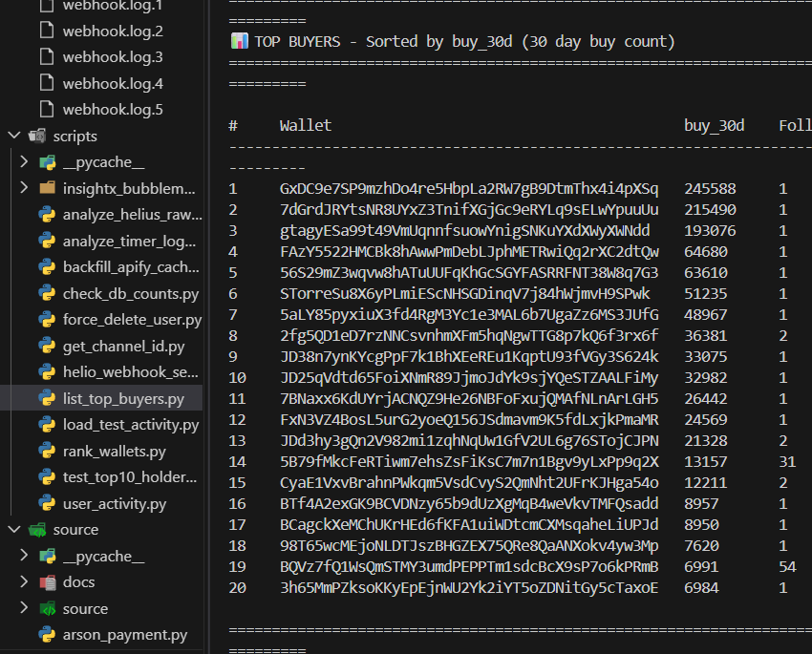Image resolution: width=812 pixels, height=654 pixels.
Task: Click wallet FxN3VZ4BosL5urG2yoeQ156JSdmavm9K5fdLxjkPmaMR
Action: [469, 420]
